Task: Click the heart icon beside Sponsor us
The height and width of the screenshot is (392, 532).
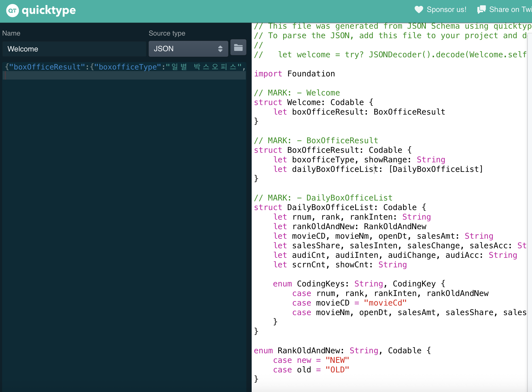Action: click(x=419, y=10)
